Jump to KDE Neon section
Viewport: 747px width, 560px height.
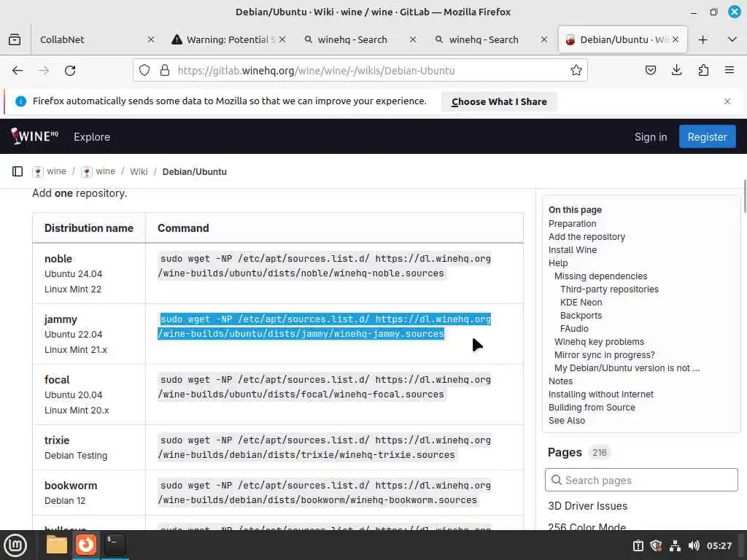(x=581, y=303)
